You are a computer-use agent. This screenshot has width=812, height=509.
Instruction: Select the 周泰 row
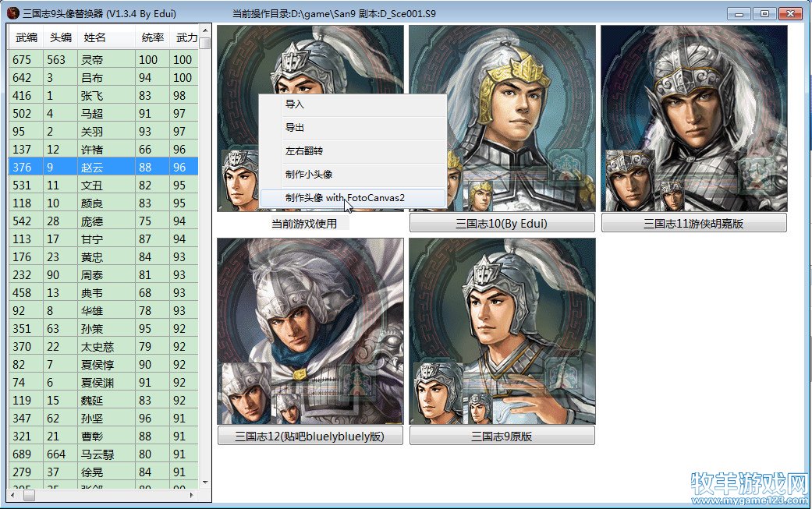click(104, 274)
